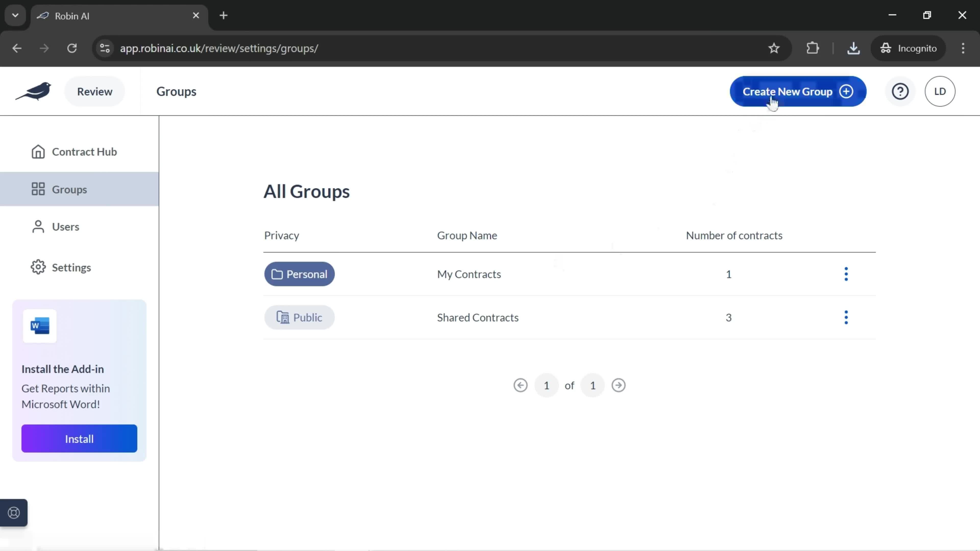
Task: Toggle options for My Contracts group
Action: click(846, 274)
